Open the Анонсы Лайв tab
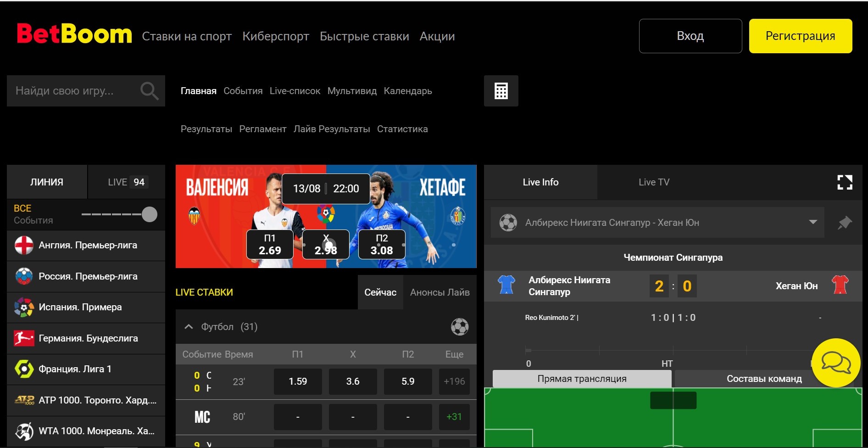The image size is (868, 448). (440, 292)
